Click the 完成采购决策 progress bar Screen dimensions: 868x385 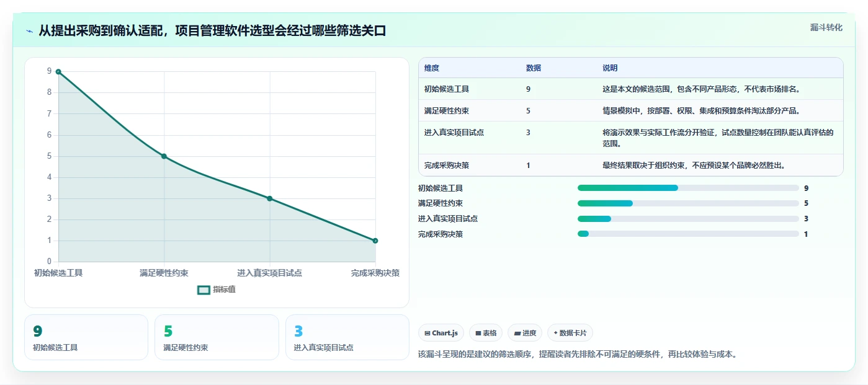pos(688,234)
